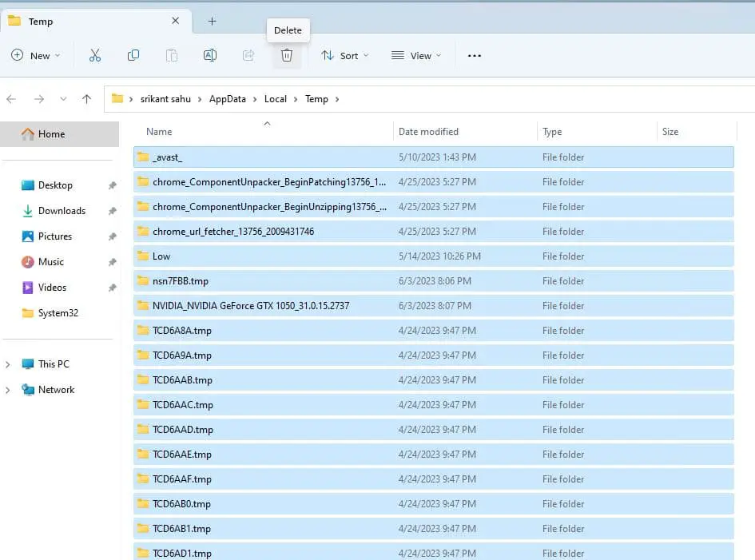
Task: Select the nsn7FBB.tmp folder
Action: pyautogui.click(x=433, y=281)
